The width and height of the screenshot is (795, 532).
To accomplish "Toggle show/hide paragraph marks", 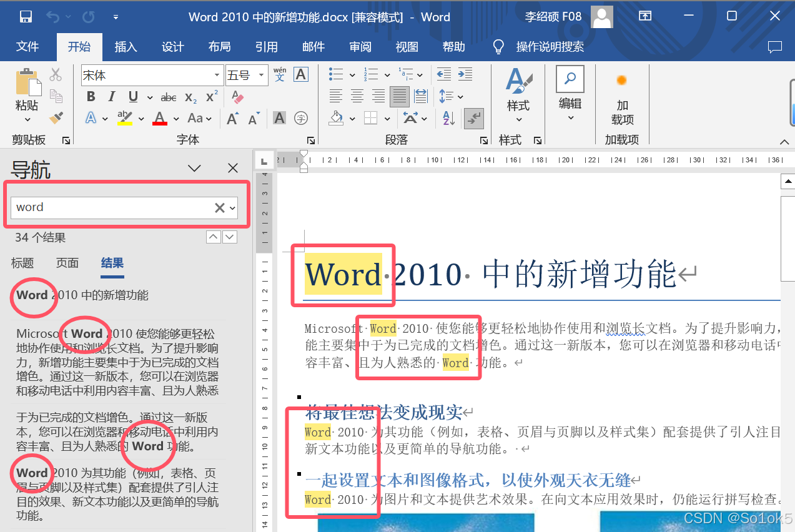I will [474, 117].
